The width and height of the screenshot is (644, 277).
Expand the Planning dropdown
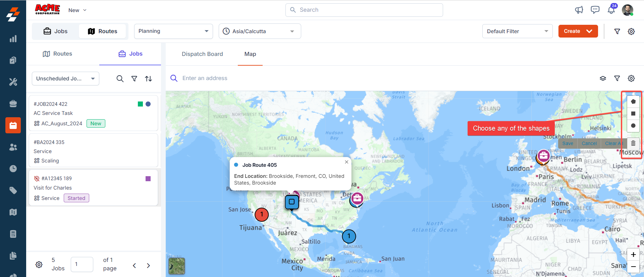pos(173,31)
